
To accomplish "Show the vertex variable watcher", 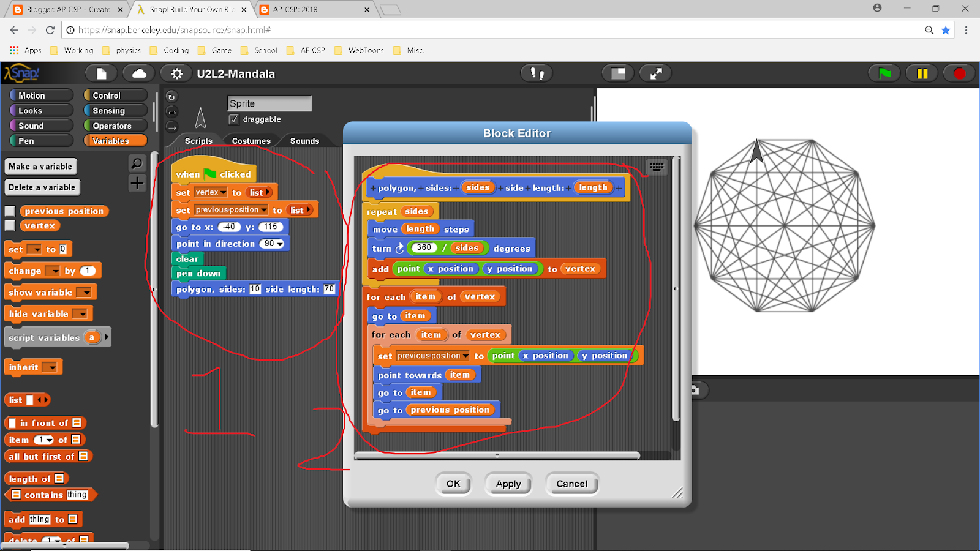I will (10, 225).
